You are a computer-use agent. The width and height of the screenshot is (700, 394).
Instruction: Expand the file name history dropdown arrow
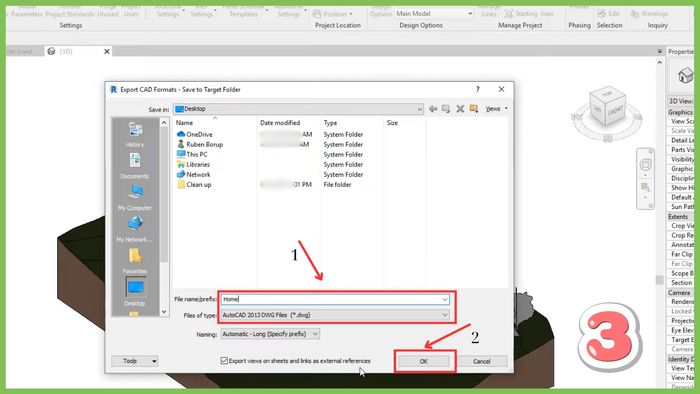445,299
